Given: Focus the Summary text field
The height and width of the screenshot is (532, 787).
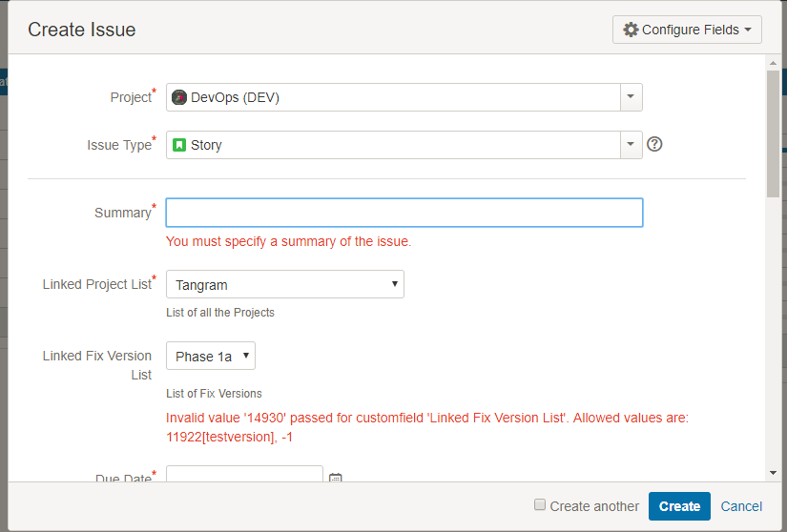Looking at the screenshot, I should point(404,213).
